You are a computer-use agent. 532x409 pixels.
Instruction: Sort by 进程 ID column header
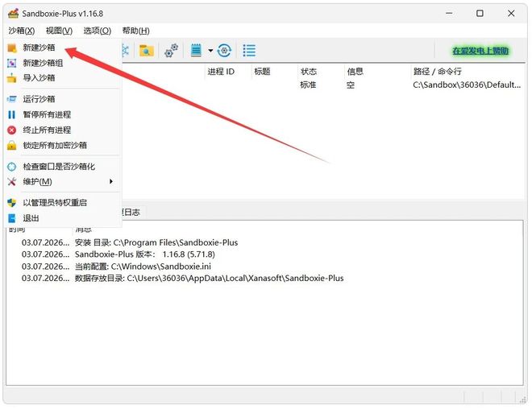coord(221,72)
